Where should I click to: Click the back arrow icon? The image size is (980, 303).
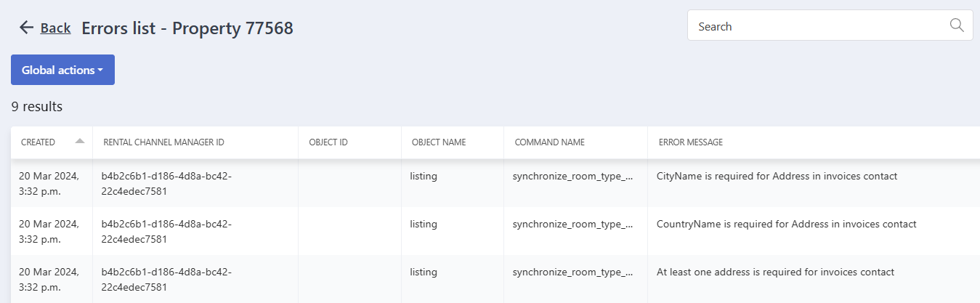pos(27,28)
